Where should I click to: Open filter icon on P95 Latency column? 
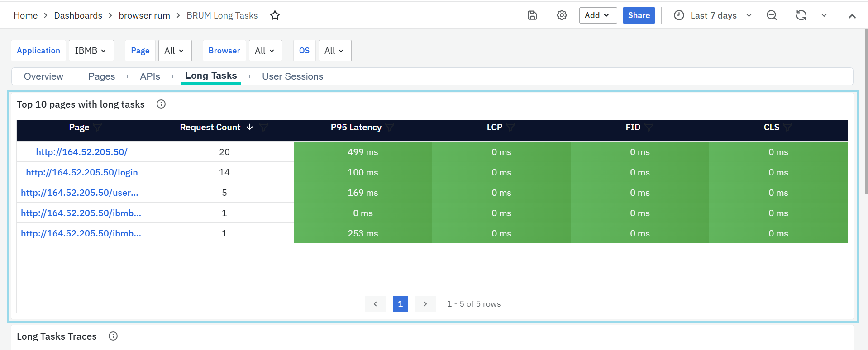tap(390, 128)
